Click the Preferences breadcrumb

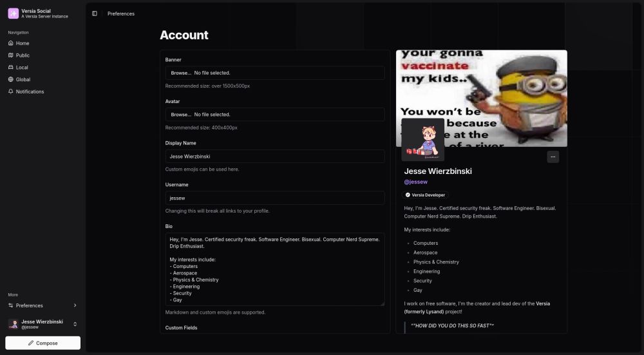[x=121, y=14]
